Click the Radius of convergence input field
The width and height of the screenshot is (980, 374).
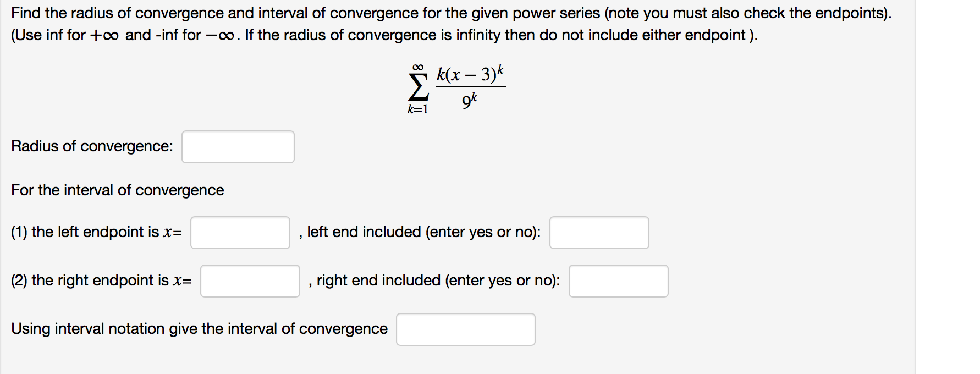point(238,147)
